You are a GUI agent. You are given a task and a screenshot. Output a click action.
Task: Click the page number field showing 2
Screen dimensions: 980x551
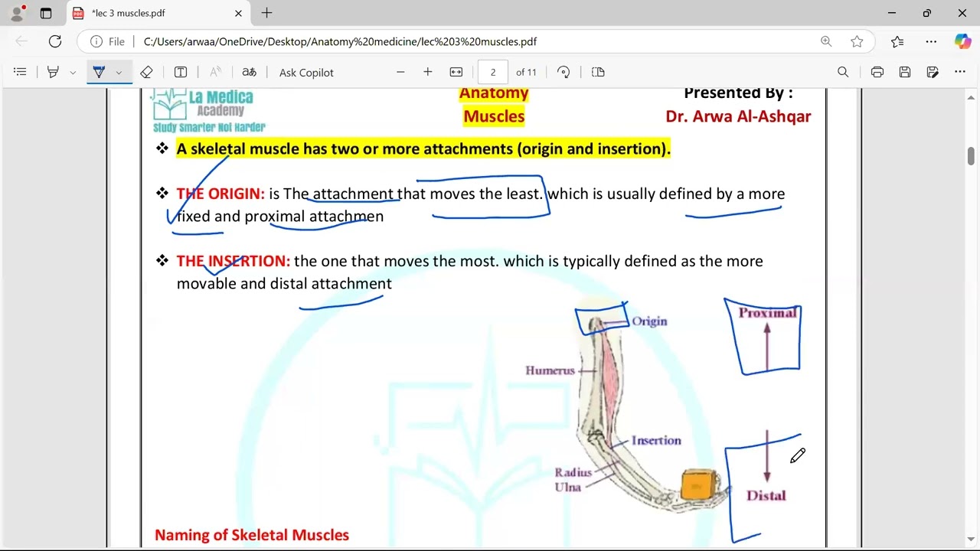[493, 72]
